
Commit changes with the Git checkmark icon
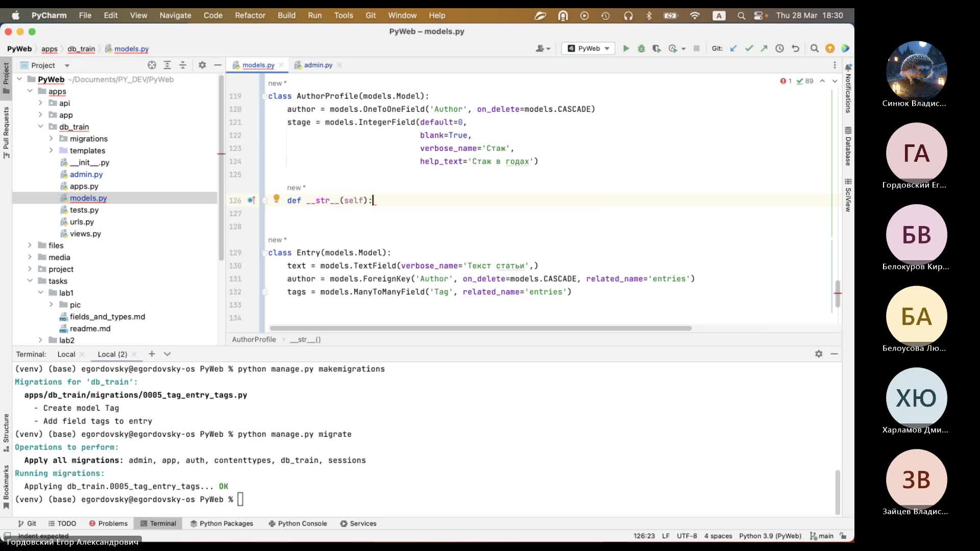click(749, 48)
